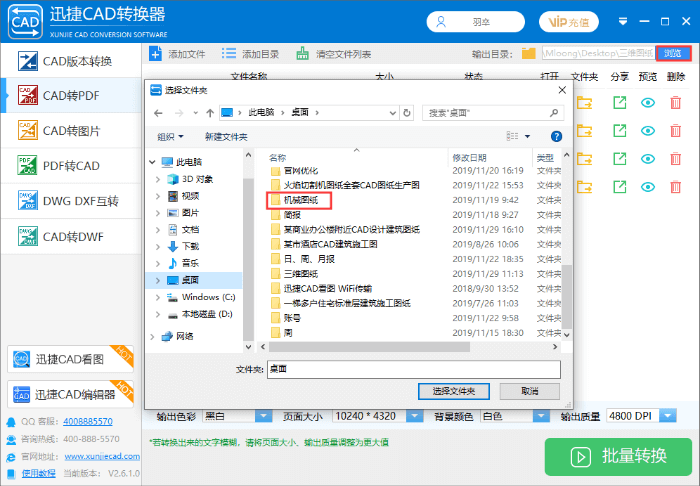The height and width of the screenshot is (486, 700).
Task: Open the 背景颜色 dropdown
Action: tap(541, 416)
